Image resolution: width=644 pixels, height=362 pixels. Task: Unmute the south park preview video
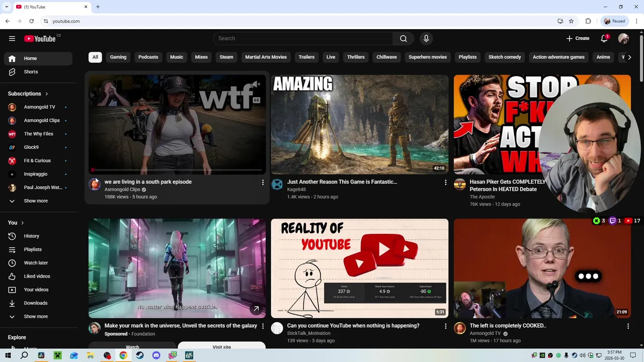(257, 85)
